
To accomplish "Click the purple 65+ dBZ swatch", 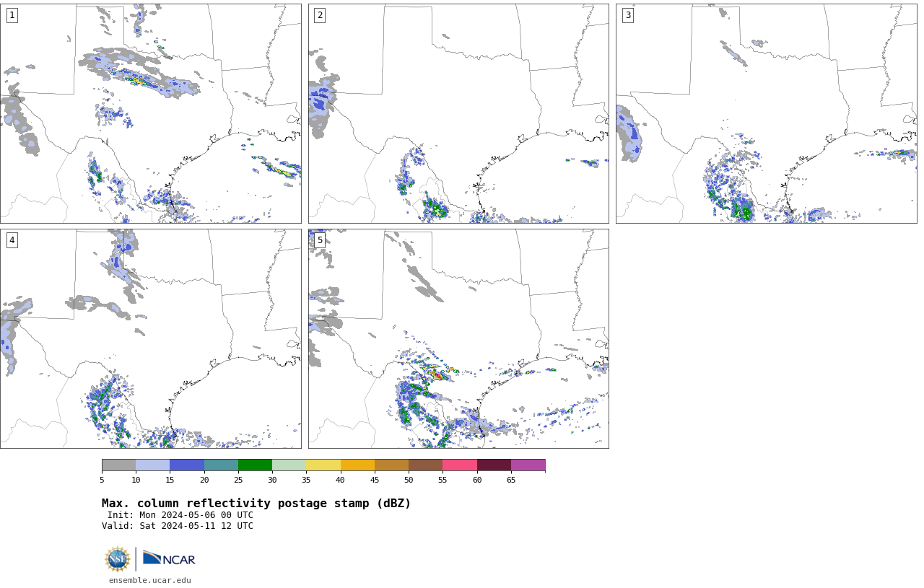I will pos(528,465).
